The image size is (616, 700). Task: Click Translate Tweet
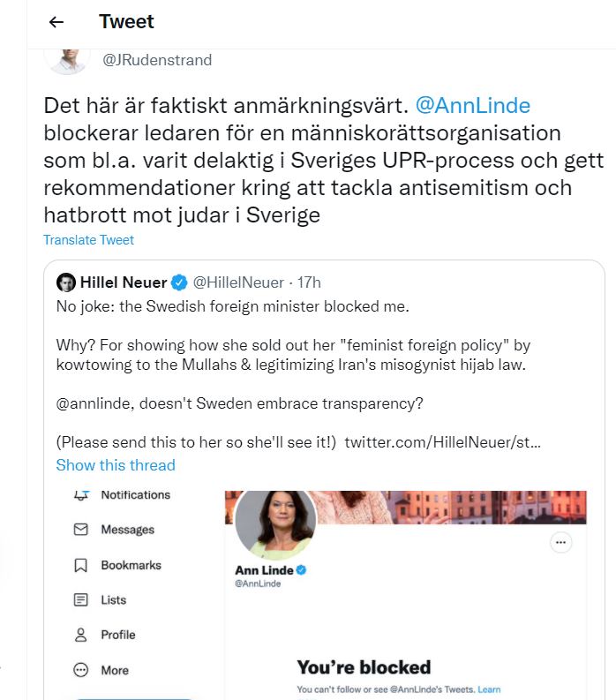88,240
